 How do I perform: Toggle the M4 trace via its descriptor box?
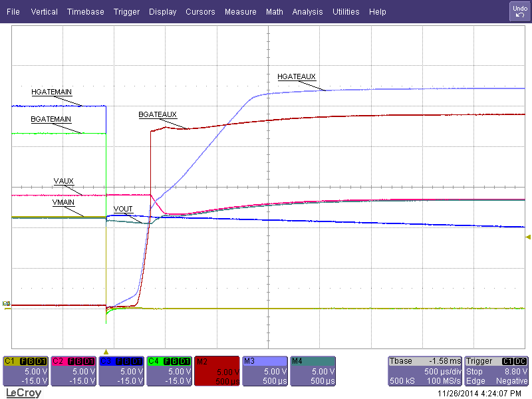pyautogui.click(x=313, y=371)
